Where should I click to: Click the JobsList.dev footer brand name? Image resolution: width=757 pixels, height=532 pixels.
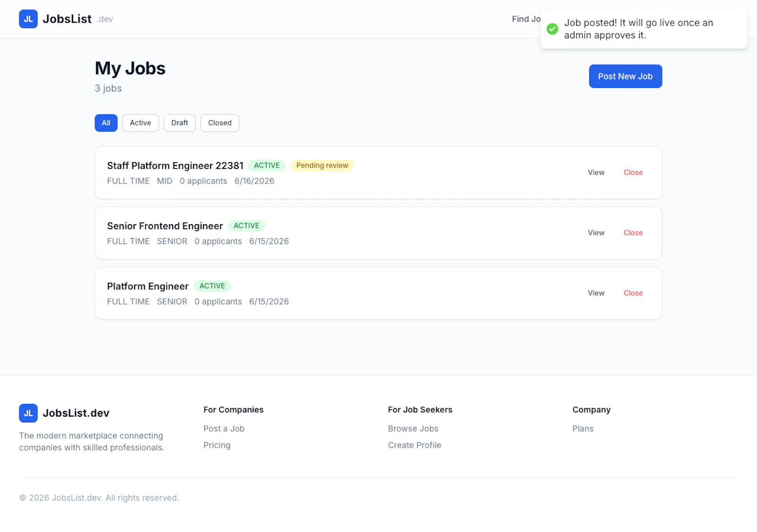[x=76, y=413]
